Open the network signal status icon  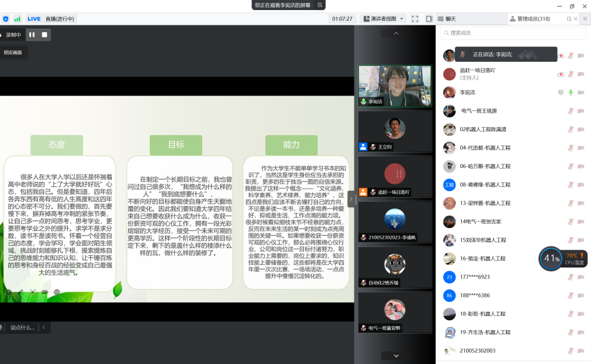(17, 19)
